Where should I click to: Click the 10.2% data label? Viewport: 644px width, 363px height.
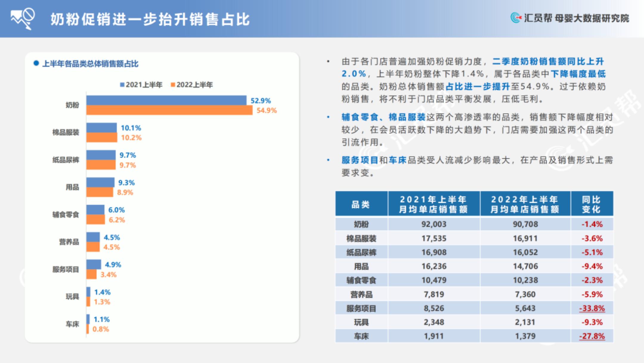click(x=131, y=138)
